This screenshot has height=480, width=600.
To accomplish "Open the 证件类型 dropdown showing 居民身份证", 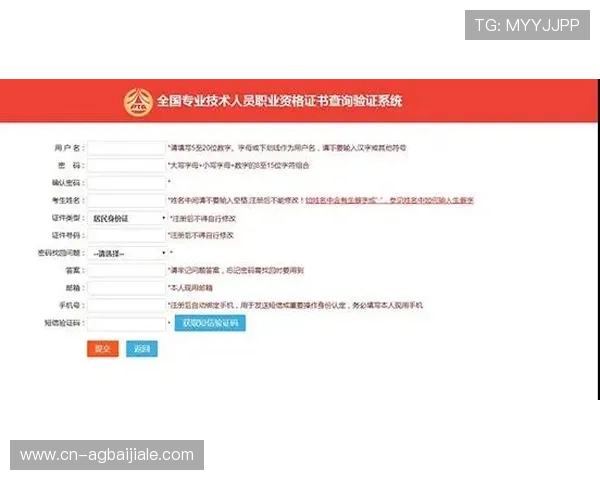I will pos(127,218).
